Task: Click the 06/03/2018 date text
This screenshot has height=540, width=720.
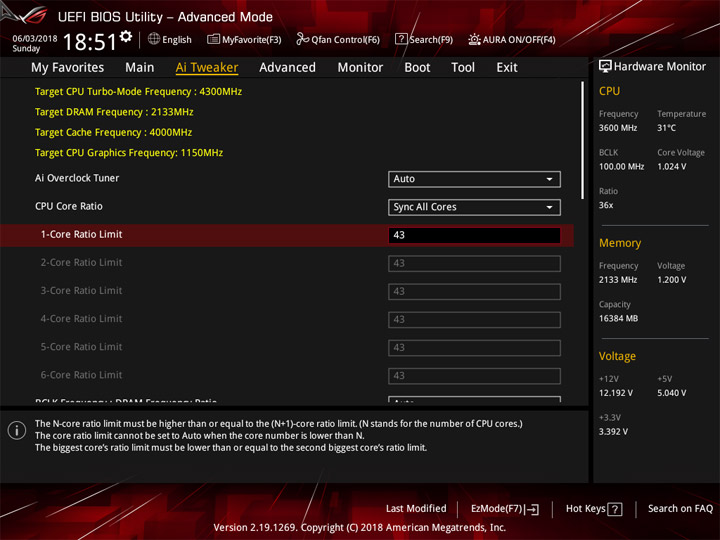Action: (35, 39)
